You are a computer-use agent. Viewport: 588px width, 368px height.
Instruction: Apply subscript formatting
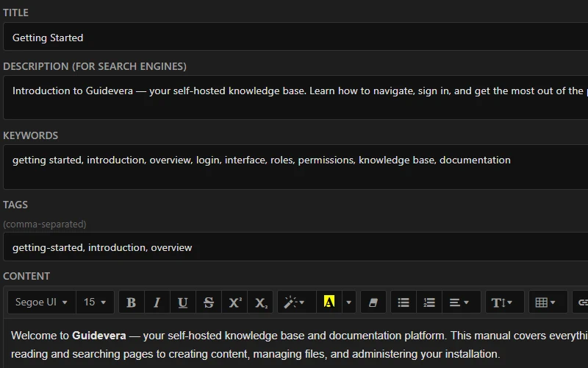261,302
